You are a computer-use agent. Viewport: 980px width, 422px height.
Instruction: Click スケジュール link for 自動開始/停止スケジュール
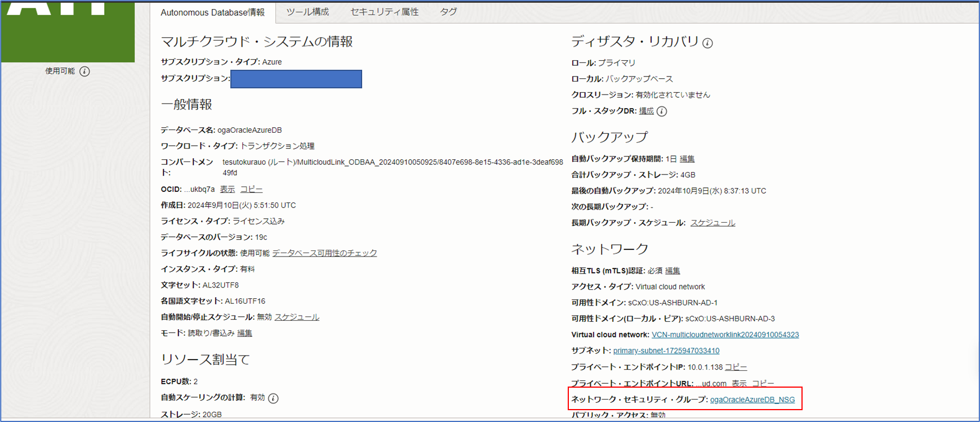point(297,317)
